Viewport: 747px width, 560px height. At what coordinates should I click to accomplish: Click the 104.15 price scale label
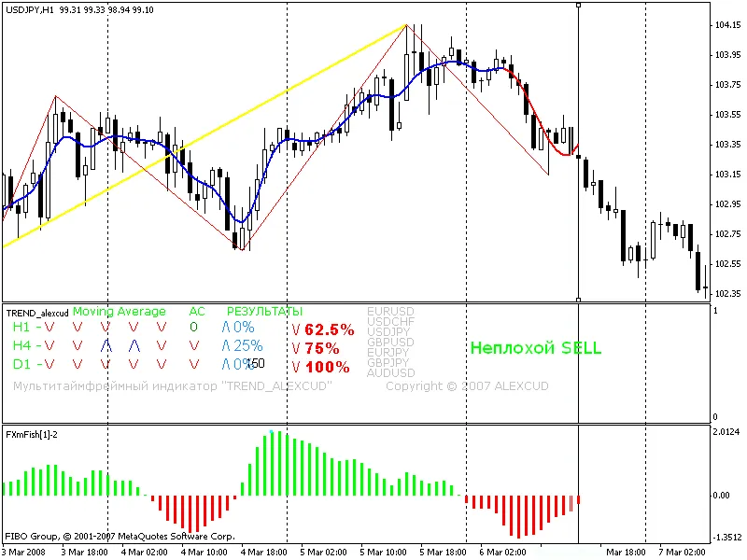726,25
